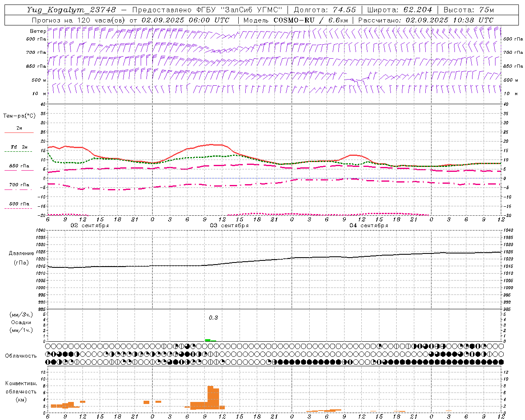This screenshot has height=420, width=525.
Task: Click the 10 м wind level label on left
Action: coord(39,94)
